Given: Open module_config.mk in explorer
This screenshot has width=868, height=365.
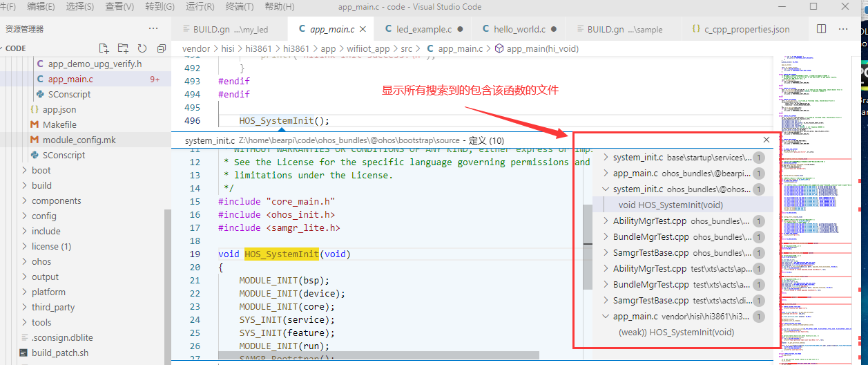Looking at the screenshot, I should pos(79,140).
